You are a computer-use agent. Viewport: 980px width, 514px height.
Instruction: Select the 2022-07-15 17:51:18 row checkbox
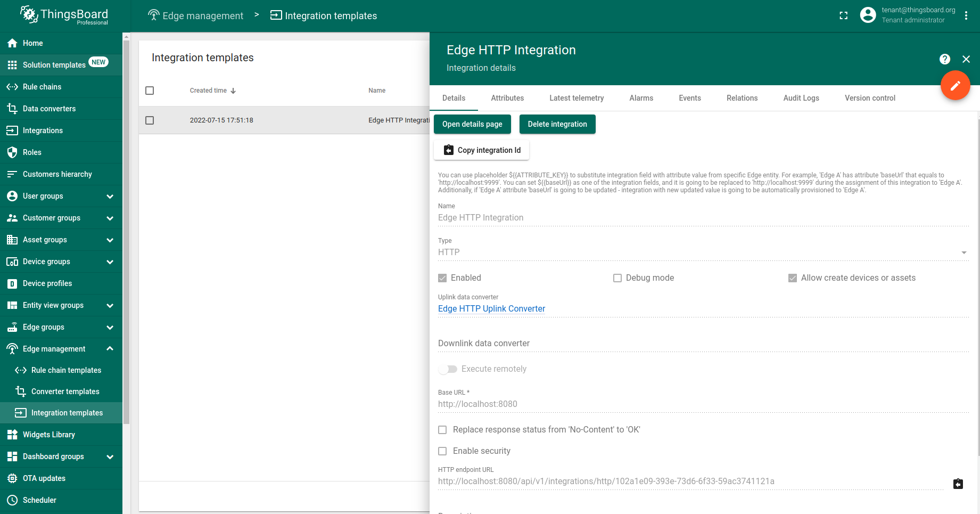click(x=150, y=120)
